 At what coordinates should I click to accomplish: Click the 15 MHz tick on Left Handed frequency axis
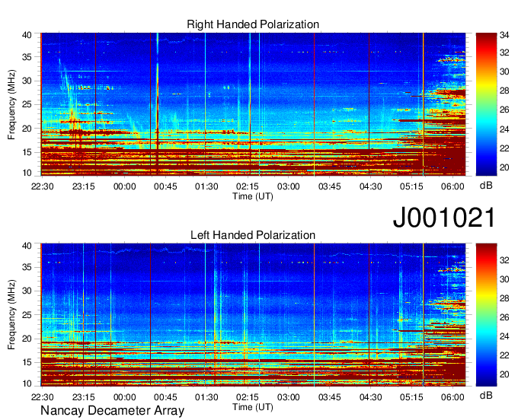27,363
